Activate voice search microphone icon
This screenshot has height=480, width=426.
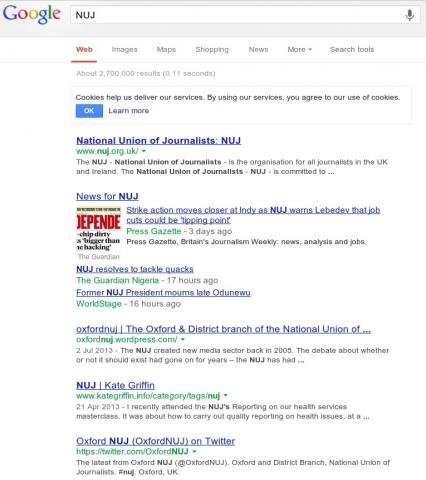click(410, 15)
